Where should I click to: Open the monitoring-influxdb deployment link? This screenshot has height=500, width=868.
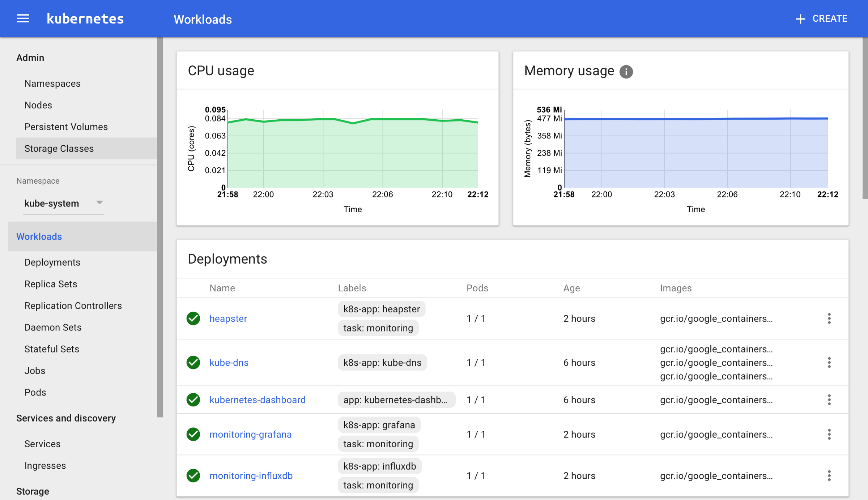pyautogui.click(x=251, y=476)
